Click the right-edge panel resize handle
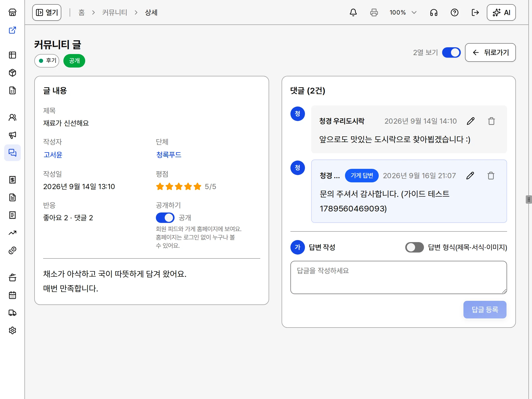The width and height of the screenshot is (532, 399). coord(529,199)
